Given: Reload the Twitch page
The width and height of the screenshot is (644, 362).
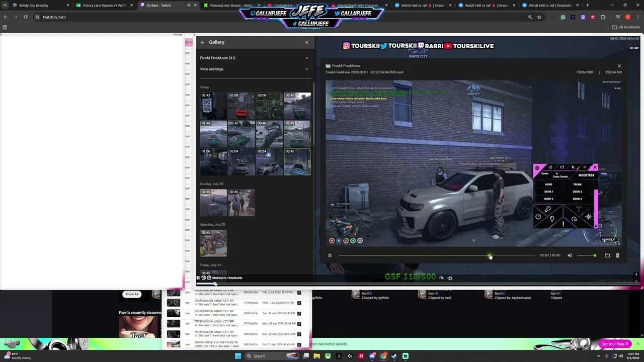Looking at the screenshot, I should click(x=26, y=17).
